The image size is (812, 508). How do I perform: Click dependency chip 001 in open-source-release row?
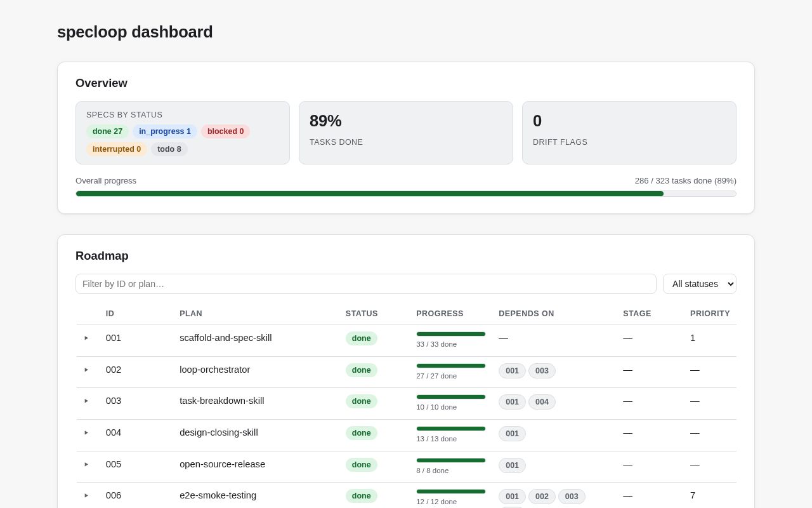pos(512,465)
